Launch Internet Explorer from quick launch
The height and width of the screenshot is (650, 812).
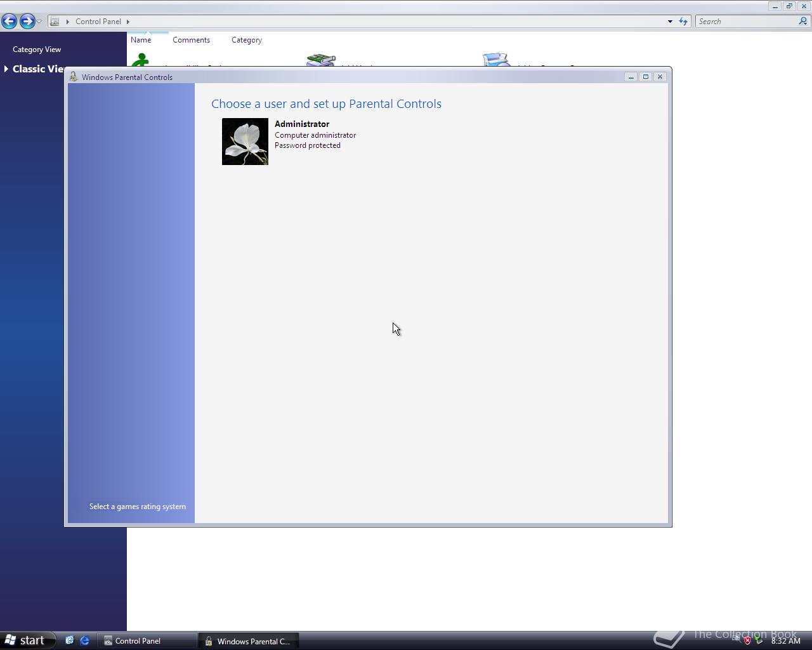point(84,640)
